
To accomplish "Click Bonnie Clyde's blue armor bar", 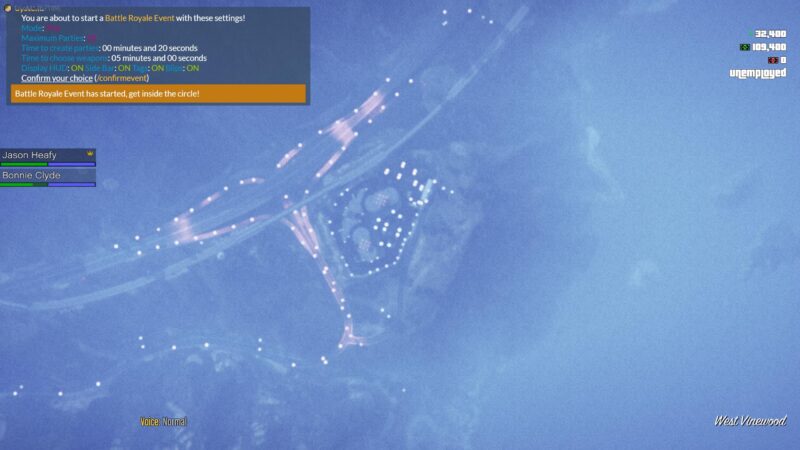I will pyautogui.click(x=72, y=184).
